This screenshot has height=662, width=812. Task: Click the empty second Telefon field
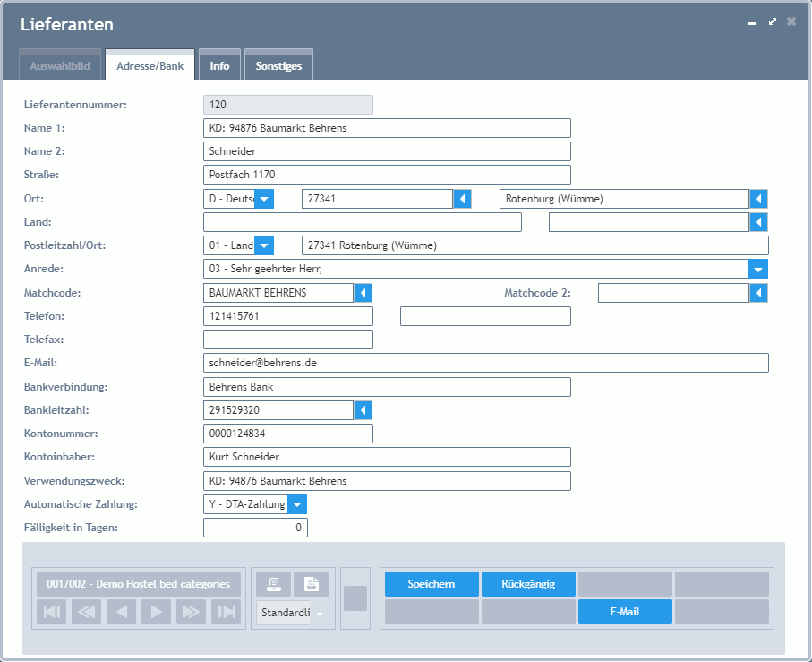click(x=485, y=316)
